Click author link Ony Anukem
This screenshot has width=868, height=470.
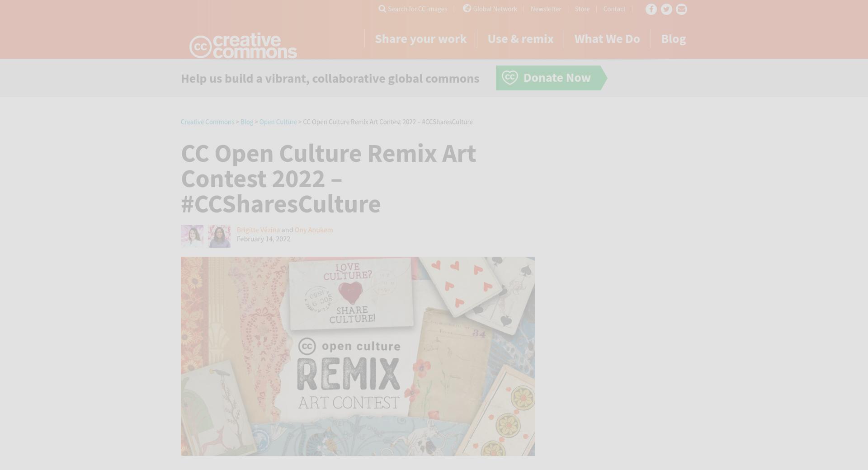pyautogui.click(x=314, y=230)
